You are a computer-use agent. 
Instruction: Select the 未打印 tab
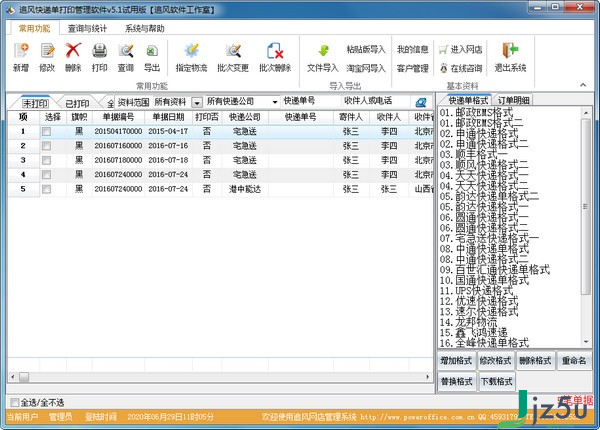point(35,103)
